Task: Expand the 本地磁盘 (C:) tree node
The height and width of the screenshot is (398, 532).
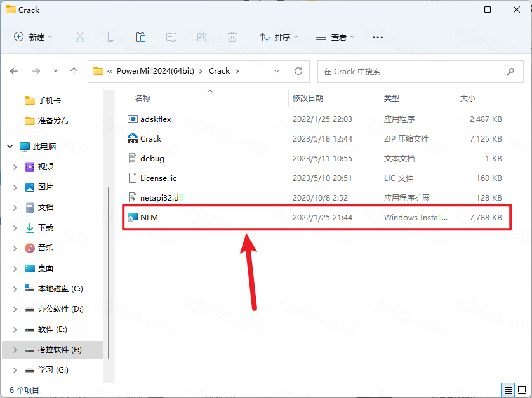Action: (x=15, y=289)
